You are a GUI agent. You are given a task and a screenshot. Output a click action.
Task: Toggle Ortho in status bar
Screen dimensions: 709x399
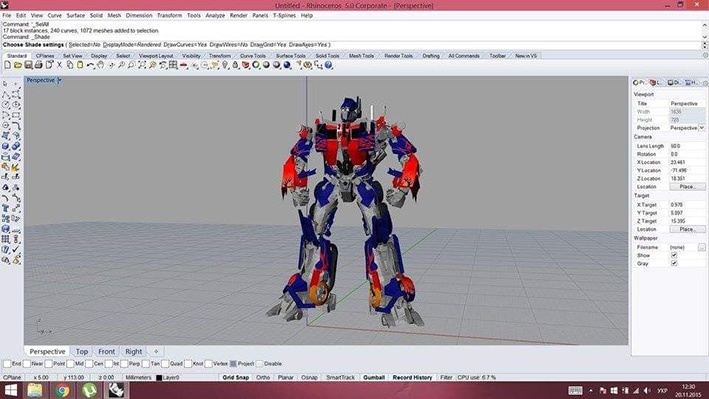(263, 377)
